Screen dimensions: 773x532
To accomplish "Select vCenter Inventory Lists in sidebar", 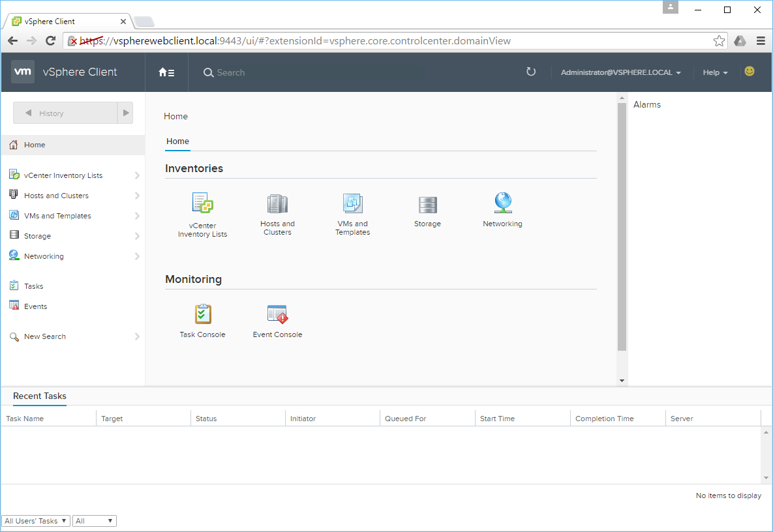I will click(63, 175).
